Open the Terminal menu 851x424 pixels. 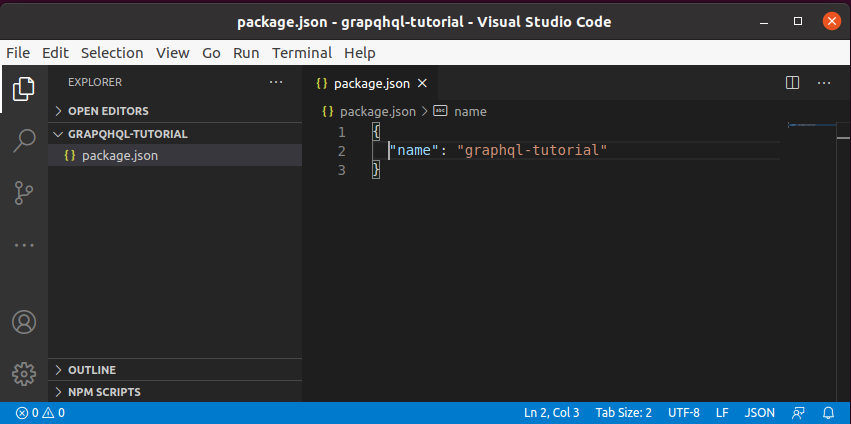tap(302, 53)
